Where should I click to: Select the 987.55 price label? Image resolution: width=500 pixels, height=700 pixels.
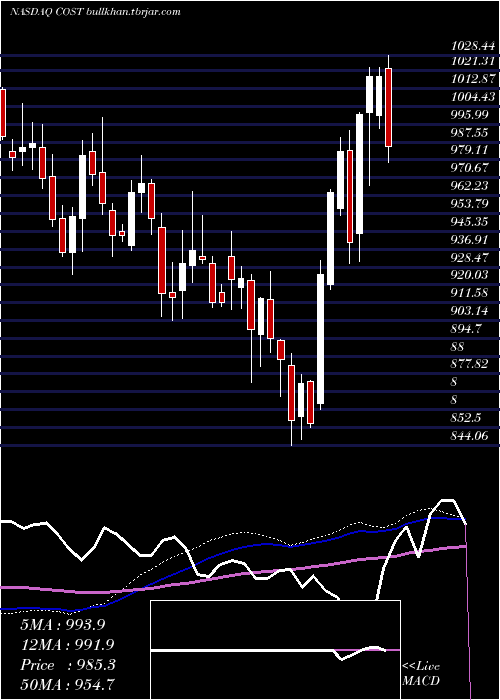coord(470,132)
